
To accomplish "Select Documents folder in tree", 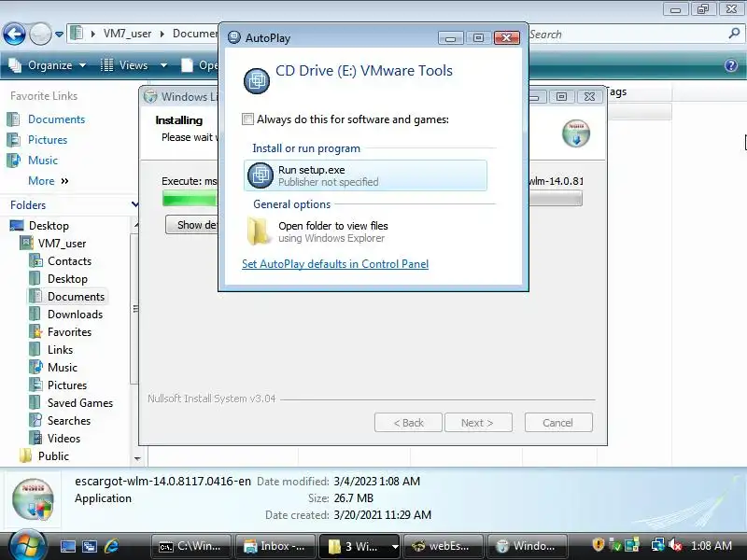I will point(76,297).
